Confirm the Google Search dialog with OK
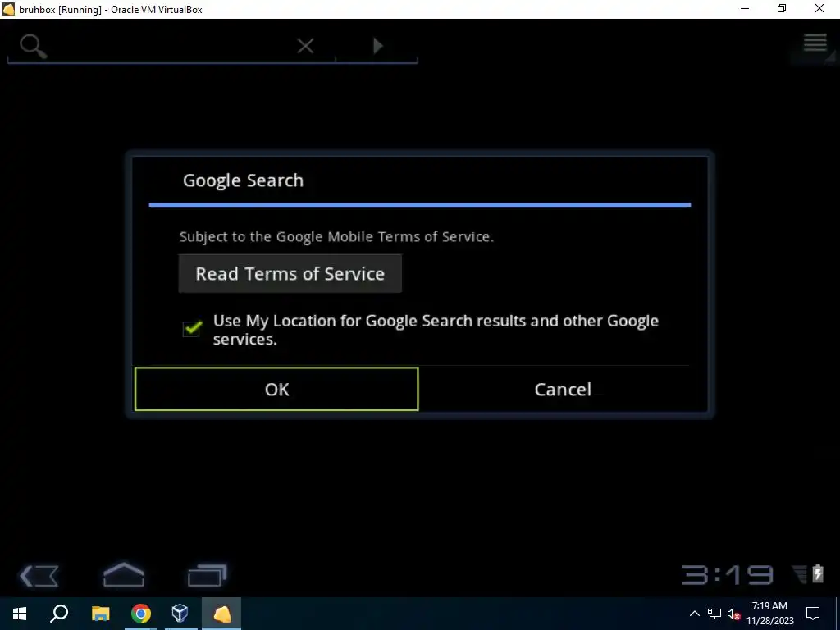840x630 pixels. (276, 389)
